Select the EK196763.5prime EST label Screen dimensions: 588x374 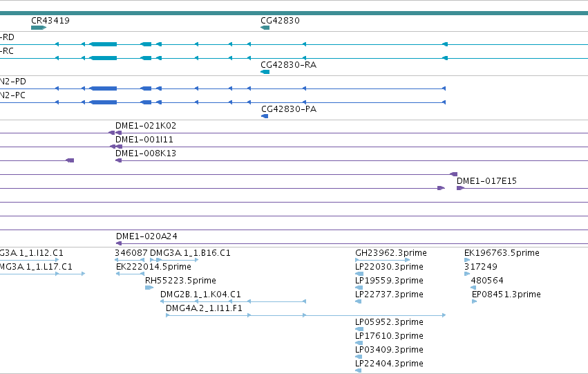(502, 253)
